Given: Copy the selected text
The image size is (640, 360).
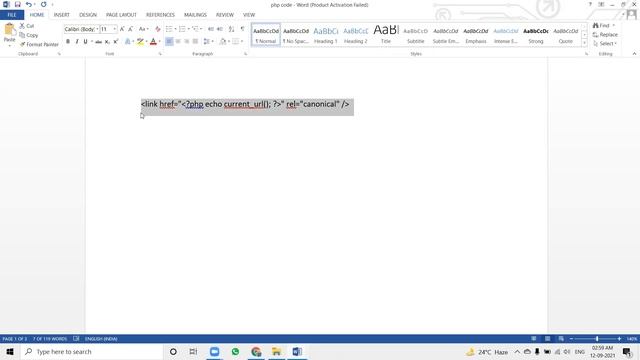Looking at the screenshot, I should click(29, 35).
